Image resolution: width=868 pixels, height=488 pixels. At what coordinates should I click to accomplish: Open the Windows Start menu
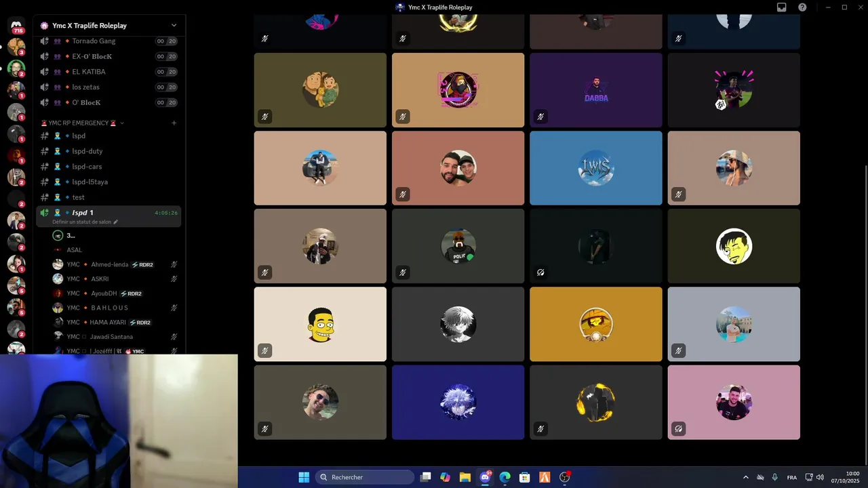coord(304,477)
